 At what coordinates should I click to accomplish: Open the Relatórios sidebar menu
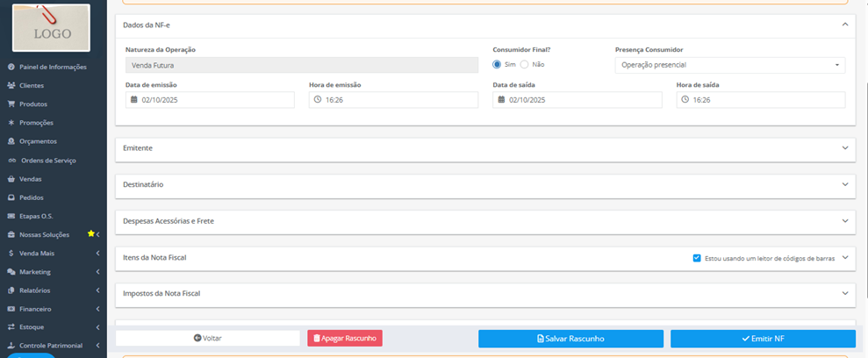coord(54,290)
